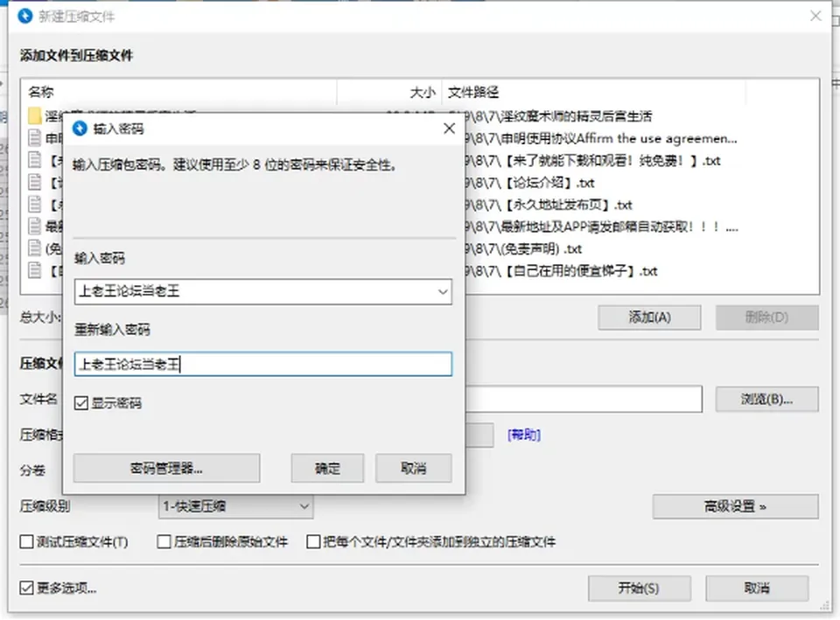This screenshot has width=840, height=620.
Task: Sort the file list by the 名称 column
Action: [179, 92]
